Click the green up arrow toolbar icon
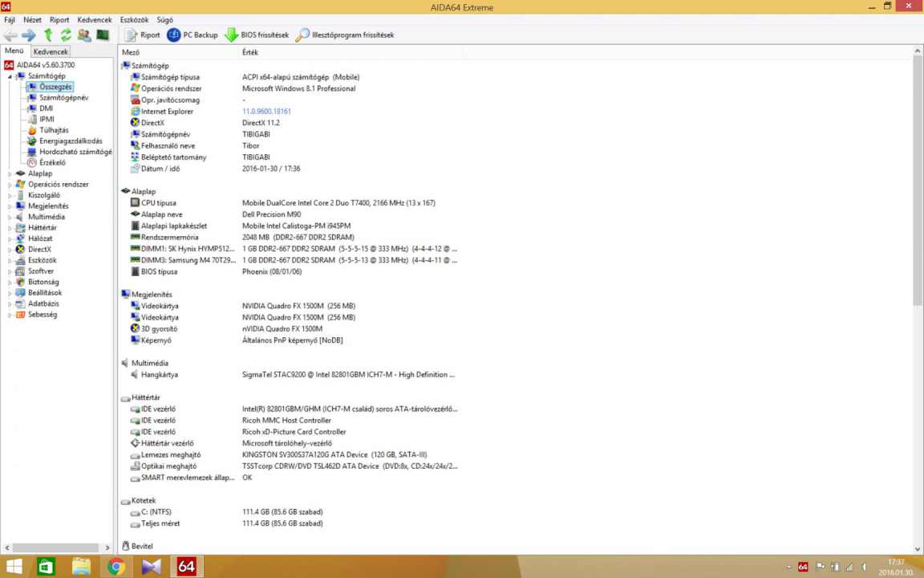The width and height of the screenshot is (924, 578). coord(48,35)
